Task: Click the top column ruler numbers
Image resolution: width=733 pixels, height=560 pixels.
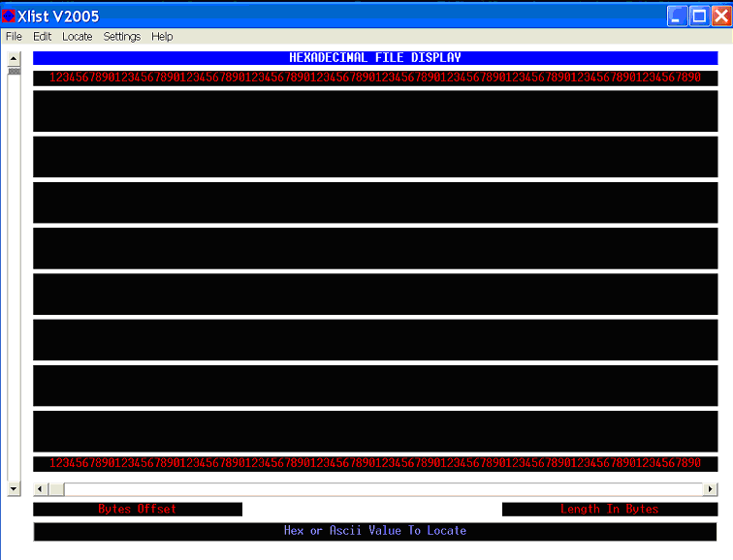Action: click(x=375, y=78)
